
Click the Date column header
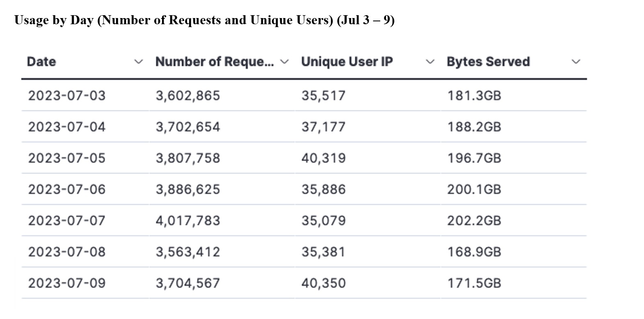(41, 62)
